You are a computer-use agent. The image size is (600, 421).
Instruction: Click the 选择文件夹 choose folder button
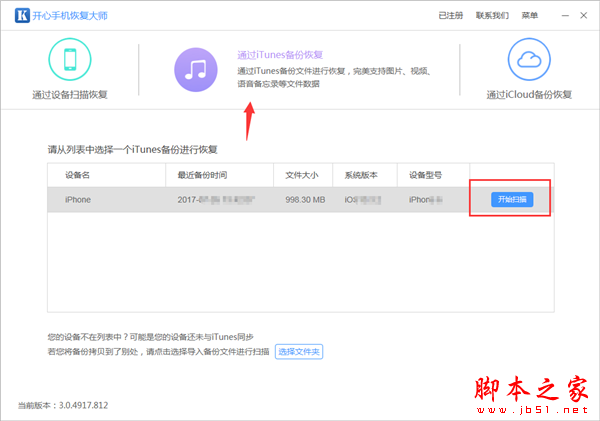[x=299, y=352]
